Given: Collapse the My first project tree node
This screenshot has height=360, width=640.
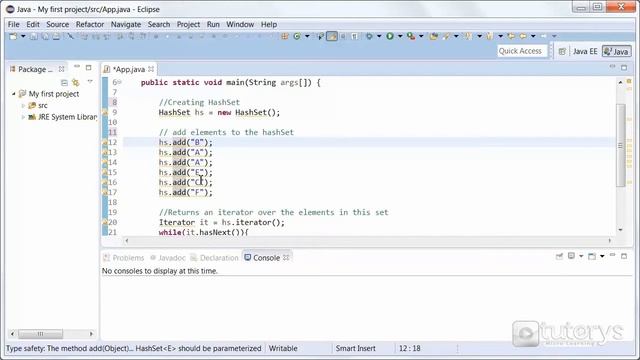Looking at the screenshot, I should pos(13,94).
